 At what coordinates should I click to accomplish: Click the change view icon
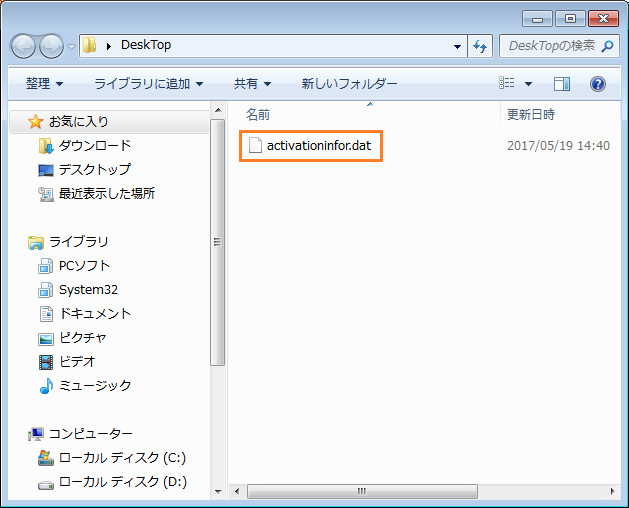click(507, 84)
